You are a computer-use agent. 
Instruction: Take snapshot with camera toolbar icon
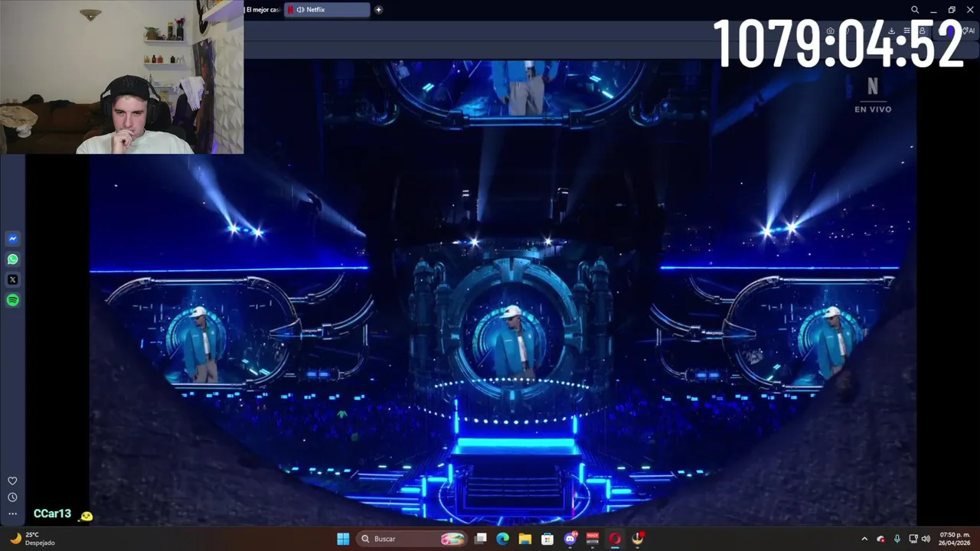pos(830,31)
